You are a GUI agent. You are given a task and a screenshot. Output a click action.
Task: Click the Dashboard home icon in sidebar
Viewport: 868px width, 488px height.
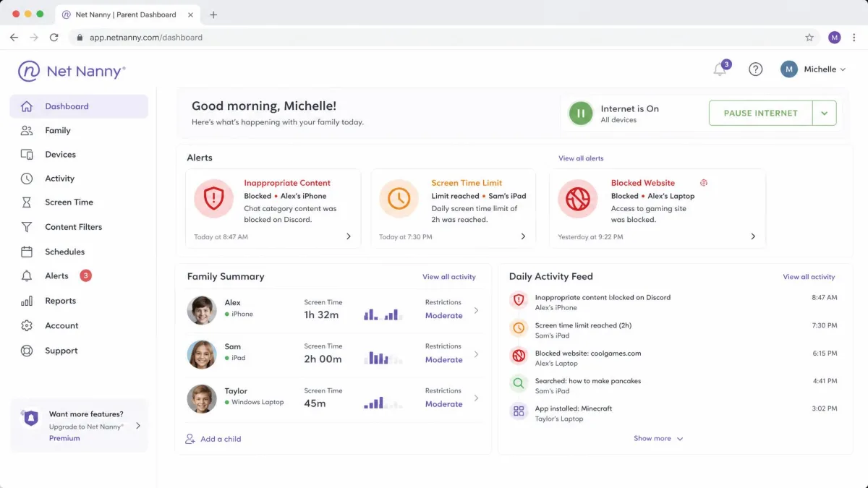[x=27, y=106]
